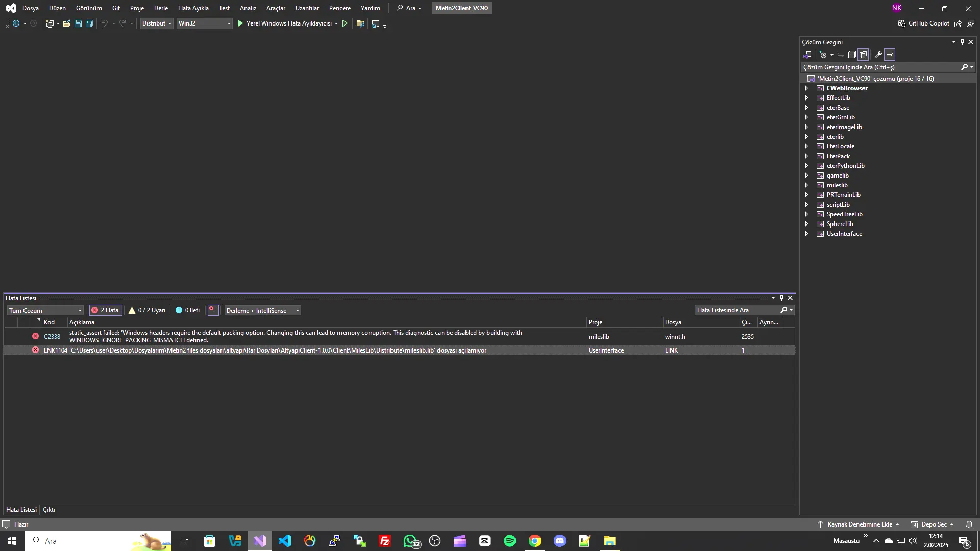This screenshot has height=551, width=980.
Task: Toggle the 2 Hata error filter
Action: pyautogui.click(x=105, y=310)
